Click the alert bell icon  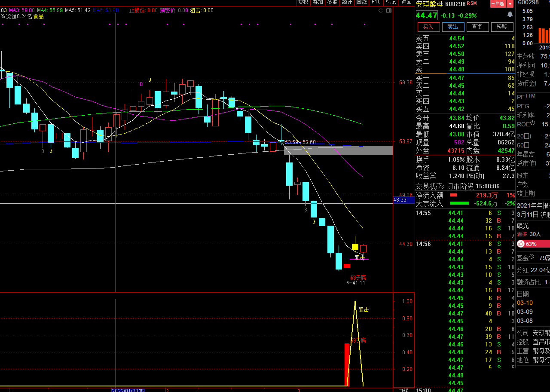pos(510,15)
